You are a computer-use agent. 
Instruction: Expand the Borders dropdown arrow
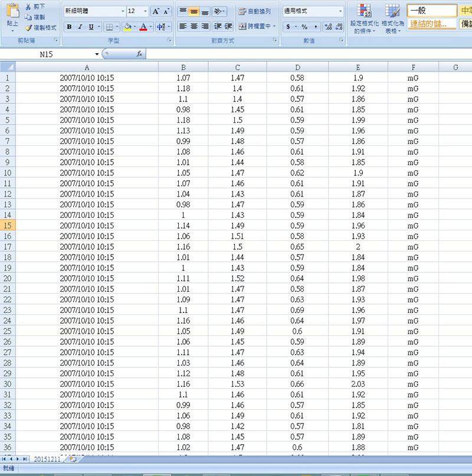coord(117,27)
